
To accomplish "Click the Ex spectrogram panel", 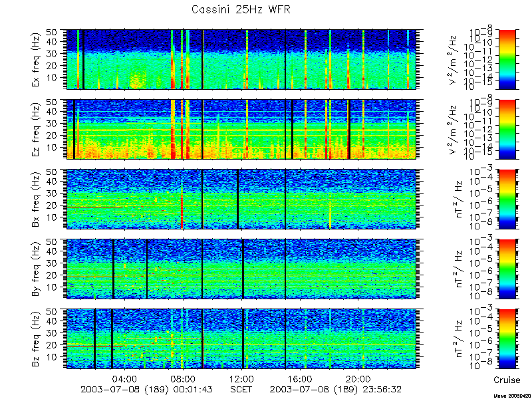I will (241, 59).
